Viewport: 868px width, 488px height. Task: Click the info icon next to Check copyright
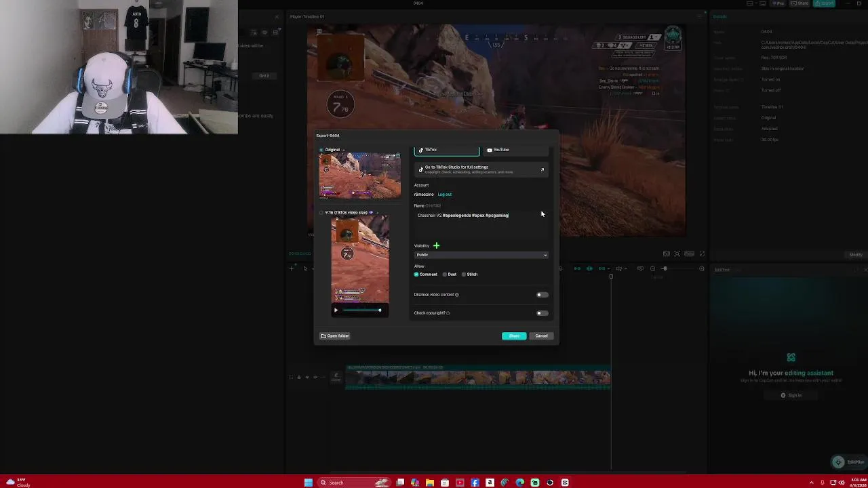pos(448,313)
